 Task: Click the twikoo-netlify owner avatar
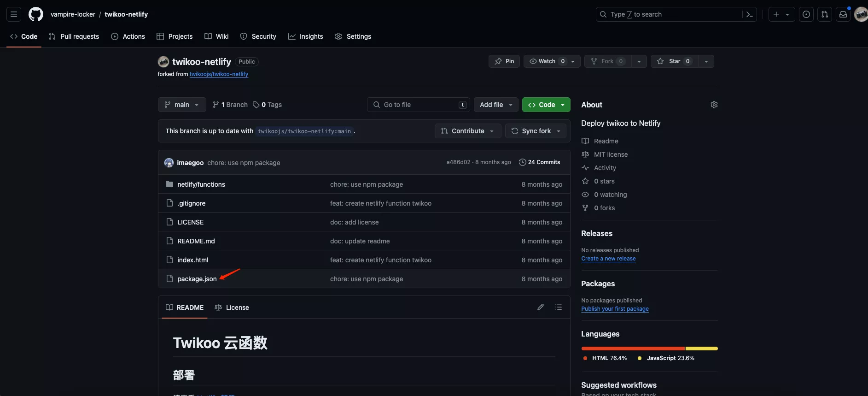163,62
